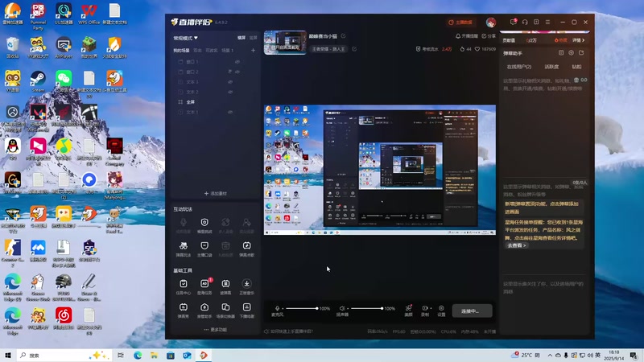Screen dimensions: 644x362
Task: Click the share icon labeled 分享
Action: (x=489, y=36)
